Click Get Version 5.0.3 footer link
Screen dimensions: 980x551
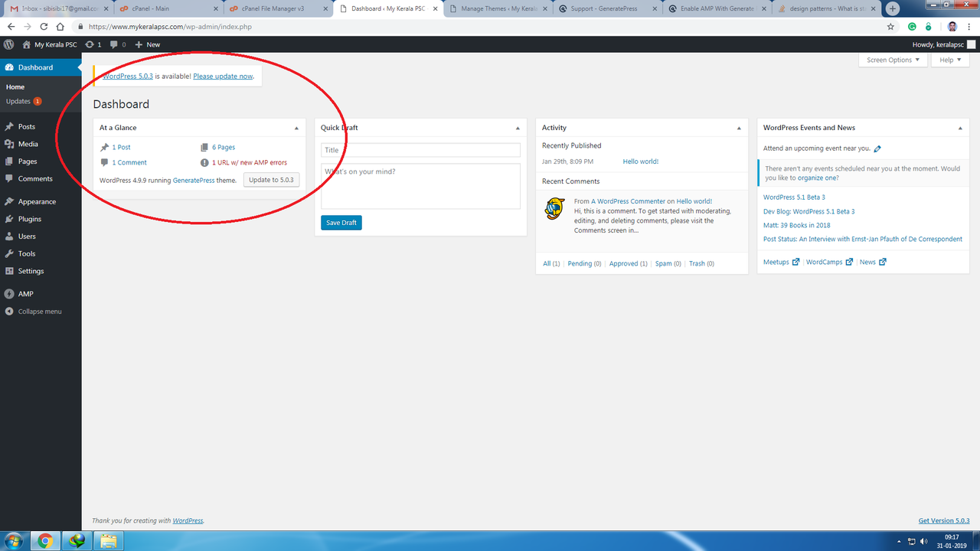pyautogui.click(x=944, y=520)
